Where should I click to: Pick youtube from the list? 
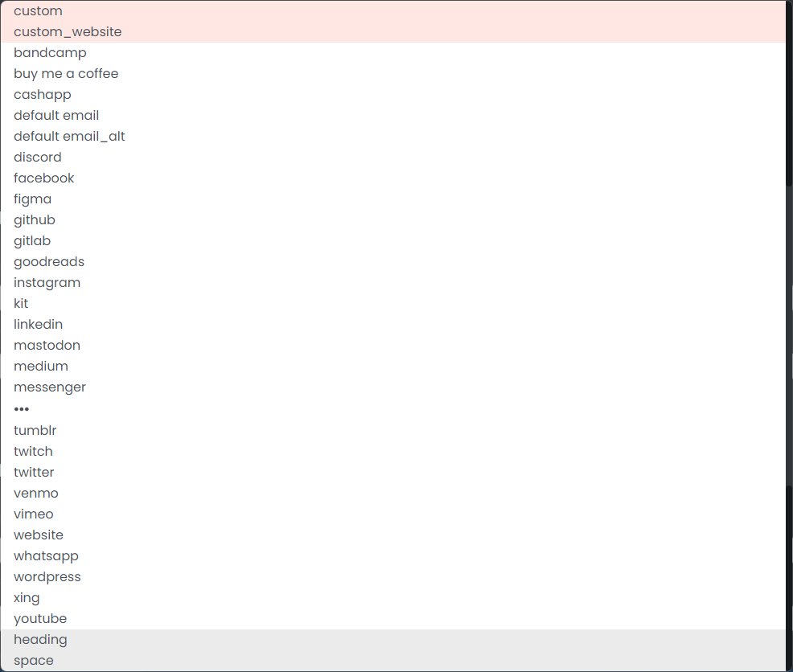pyautogui.click(x=393, y=618)
